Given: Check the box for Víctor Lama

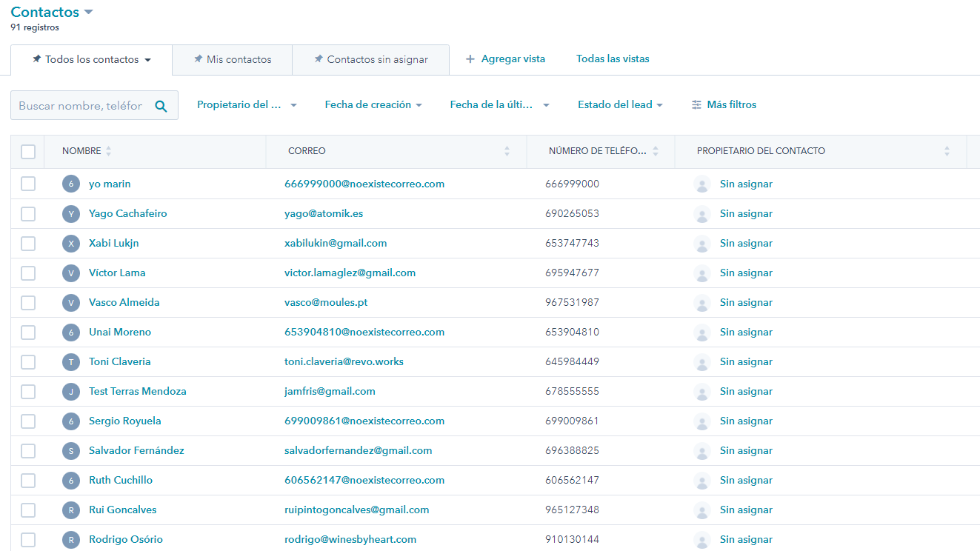Looking at the screenshot, I should [28, 273].
